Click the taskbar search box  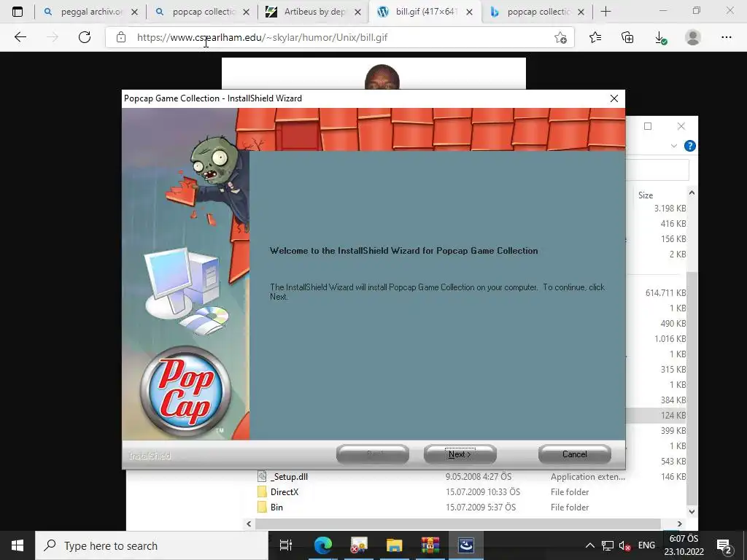(152, 545)
